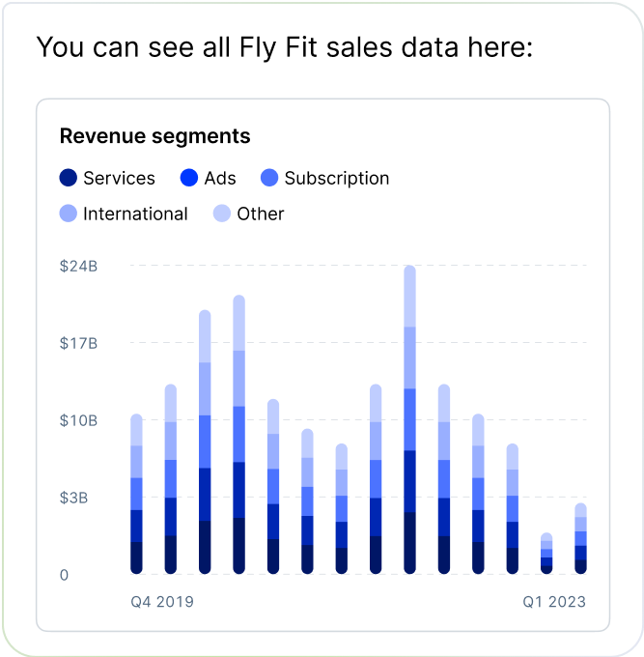Click the $24B axis label
Viewport: 644px width, 657px height.
click(x=78, y=266)
